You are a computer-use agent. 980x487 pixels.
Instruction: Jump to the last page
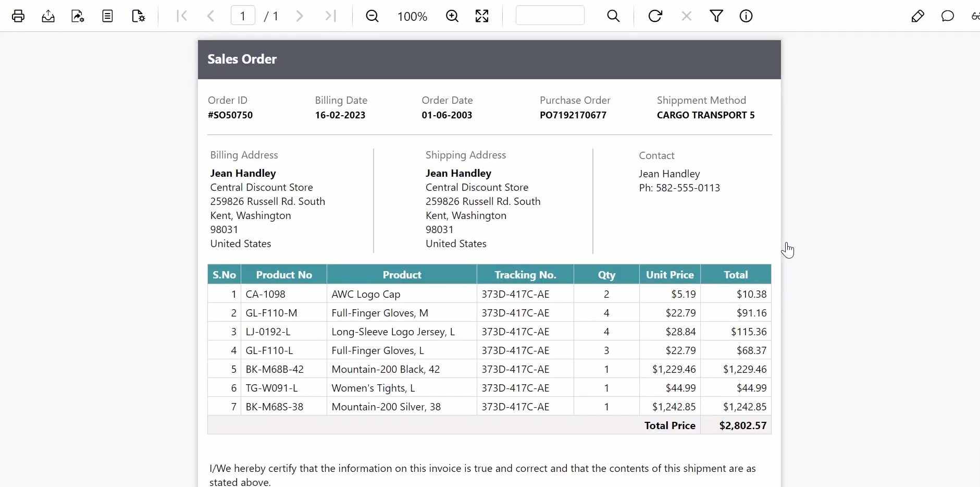[x=330, y=16]
